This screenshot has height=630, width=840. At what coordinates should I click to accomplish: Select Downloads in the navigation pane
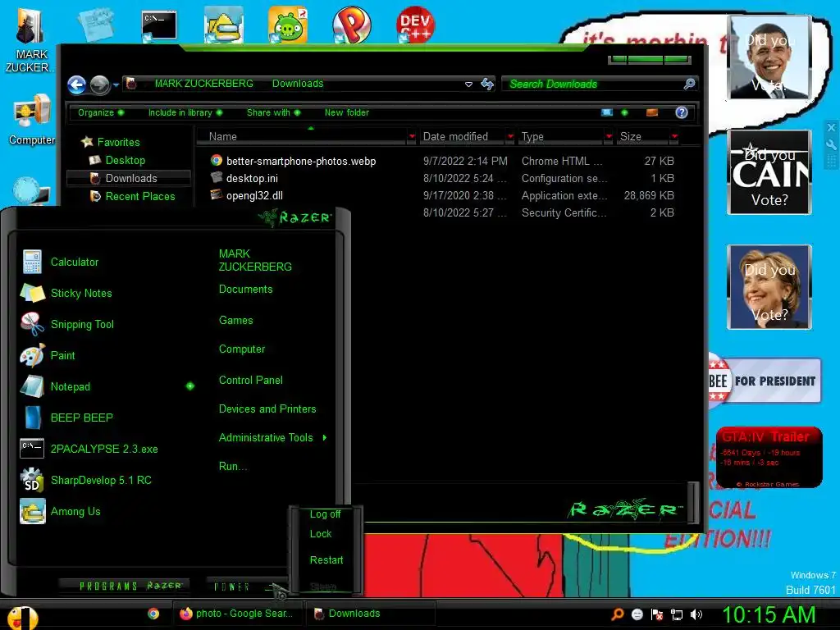(x=129, y=178)
